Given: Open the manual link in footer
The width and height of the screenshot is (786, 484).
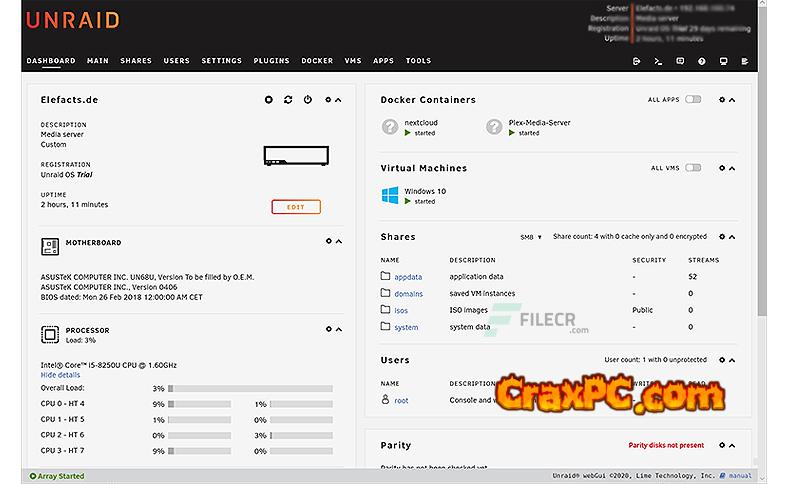Looking at the screenshot, I should pos(740,476).
